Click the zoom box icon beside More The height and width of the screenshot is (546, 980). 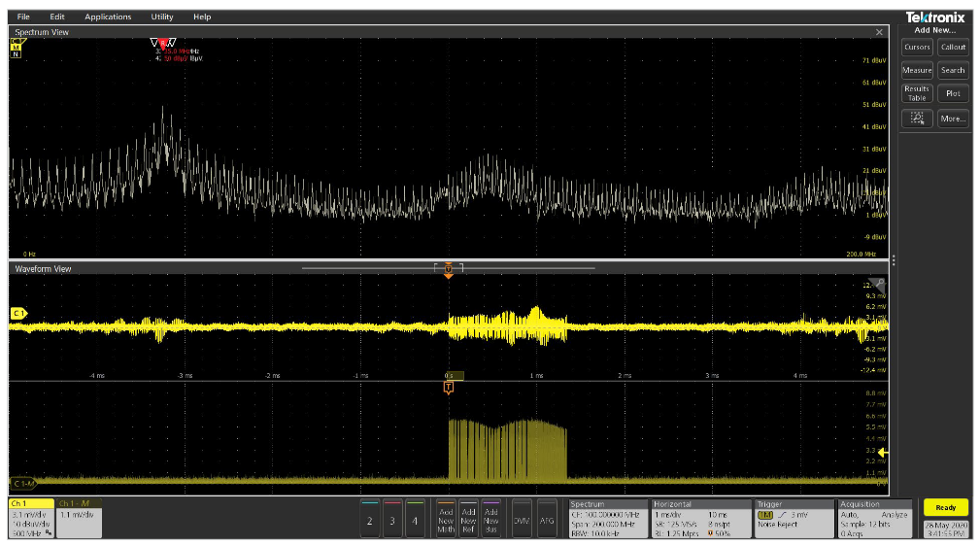click(917, 119)
